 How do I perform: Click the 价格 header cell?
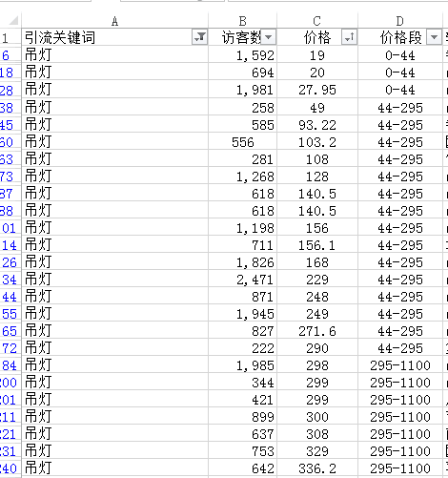(317, 37)
